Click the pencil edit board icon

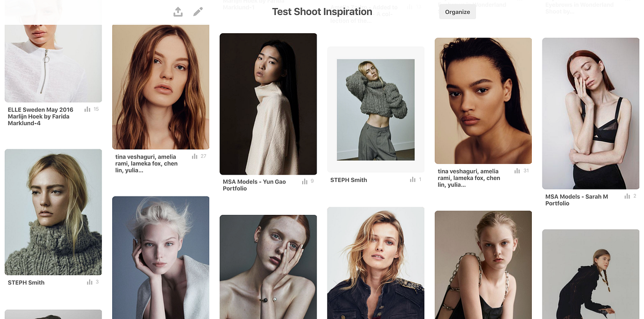tap(198, 11)
